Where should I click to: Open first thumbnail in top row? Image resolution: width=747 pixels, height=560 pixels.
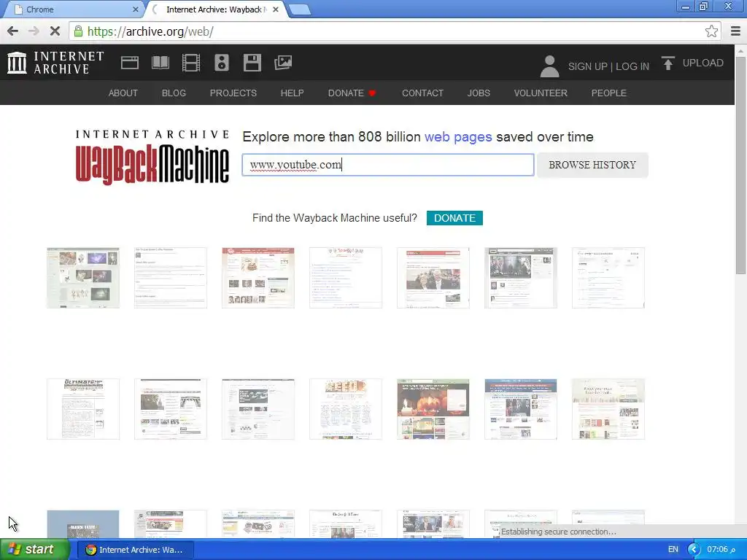(x=83, y=278)
